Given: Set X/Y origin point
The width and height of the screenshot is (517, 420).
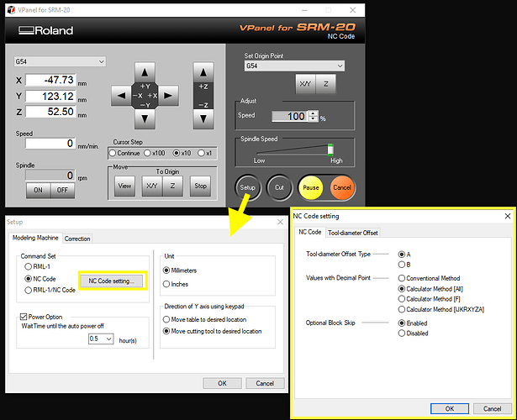Looking at the screenshot, I should tap(306, 84).
